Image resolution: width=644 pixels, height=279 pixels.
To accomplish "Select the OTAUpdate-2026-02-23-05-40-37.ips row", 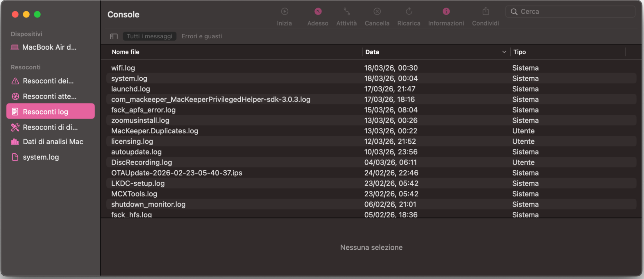I will tap(371, 173).
